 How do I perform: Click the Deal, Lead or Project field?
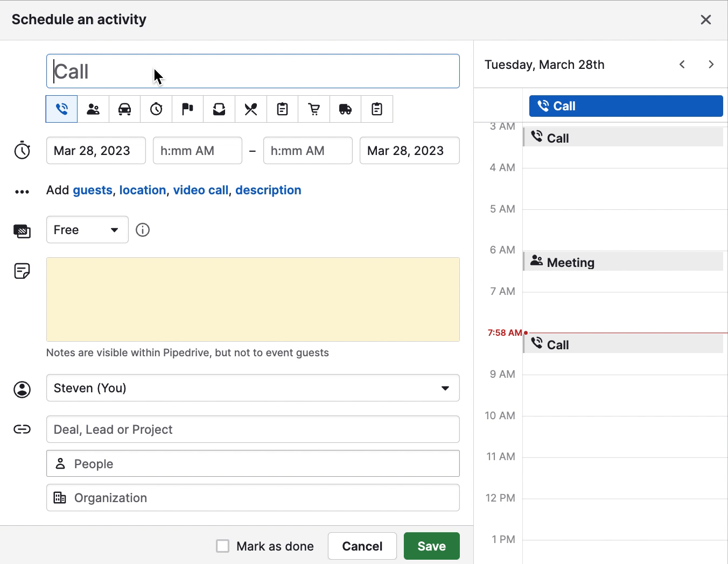253,429
